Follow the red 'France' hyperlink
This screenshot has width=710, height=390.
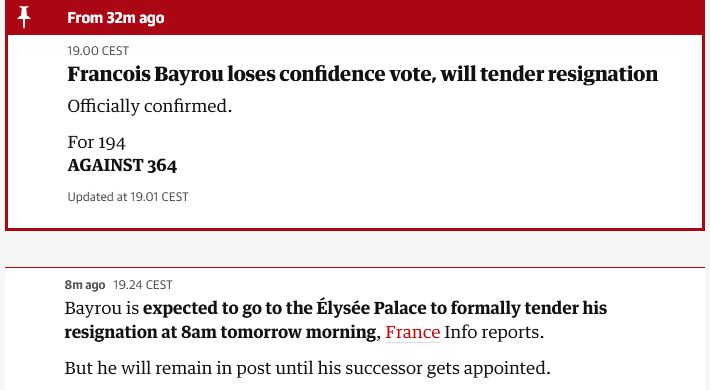click(x=413, y=332)
